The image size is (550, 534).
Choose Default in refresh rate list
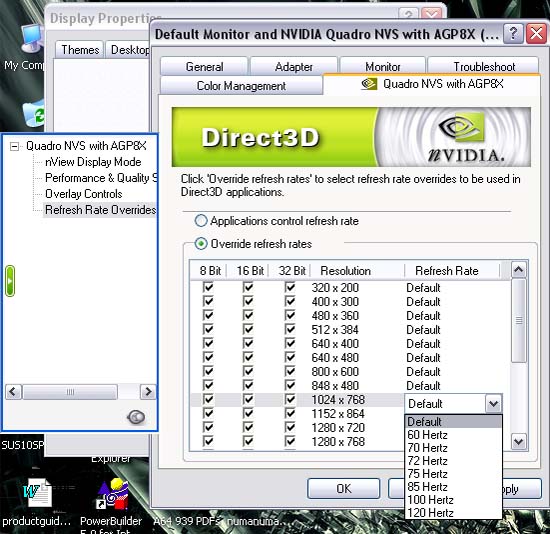click(x=453, y=421)
